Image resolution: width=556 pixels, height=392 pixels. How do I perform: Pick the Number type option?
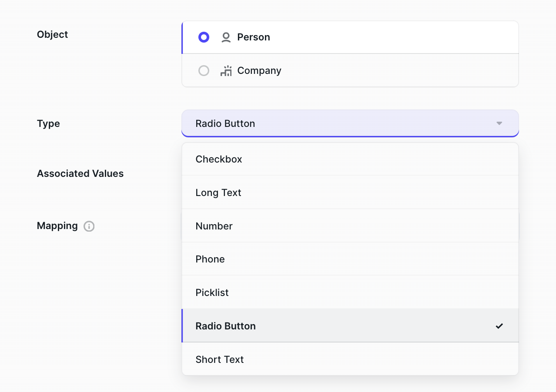tap(214, 226)
